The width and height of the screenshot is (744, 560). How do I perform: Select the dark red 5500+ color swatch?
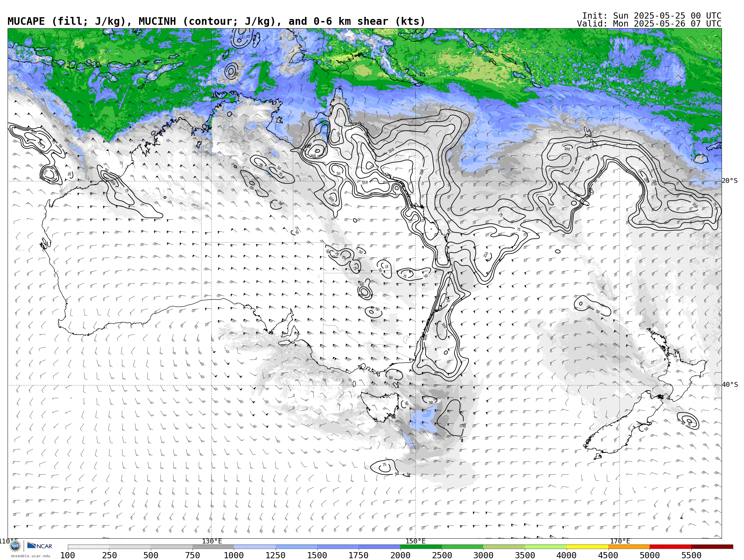coord(712,547)
